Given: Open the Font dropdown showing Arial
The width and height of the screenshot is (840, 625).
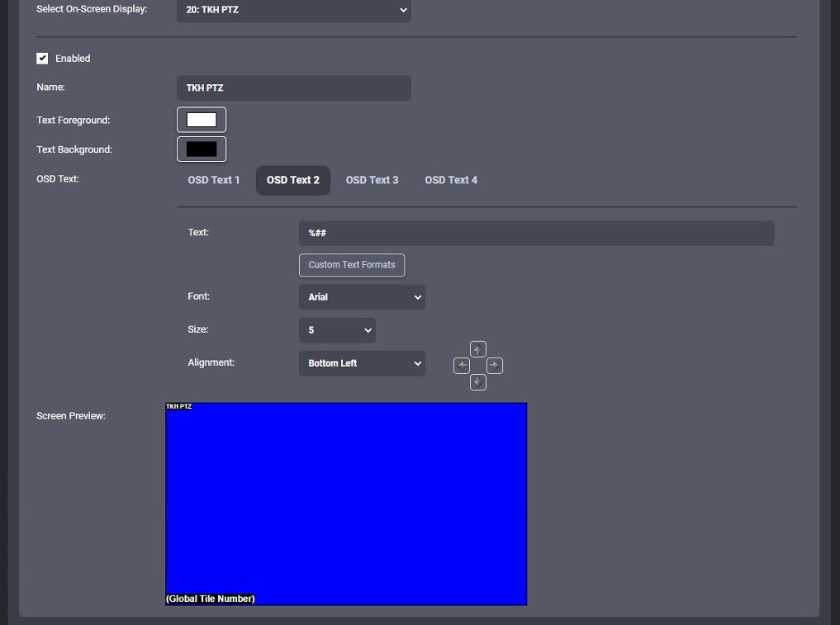Looking at the screenshot, I should pos(362,297).
